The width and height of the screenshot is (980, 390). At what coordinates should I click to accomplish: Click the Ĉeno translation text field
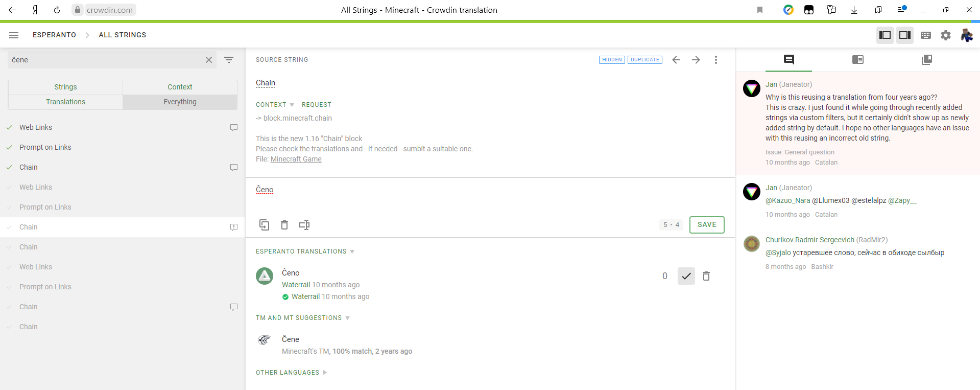coord(490,196)
